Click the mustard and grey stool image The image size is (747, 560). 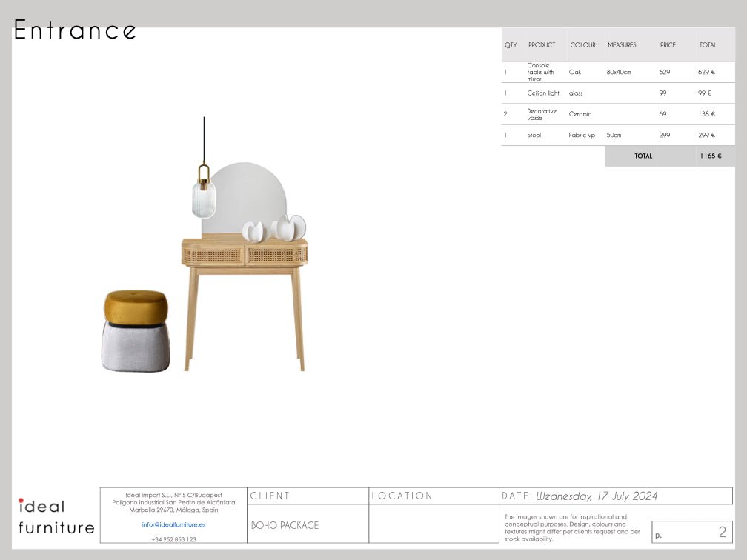136,331
